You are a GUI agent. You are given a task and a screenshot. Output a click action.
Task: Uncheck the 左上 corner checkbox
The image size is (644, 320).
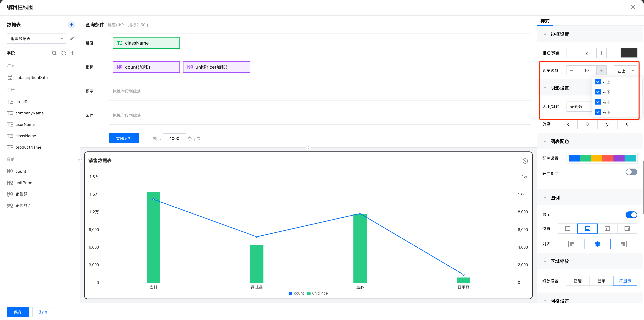click(598, 82)
